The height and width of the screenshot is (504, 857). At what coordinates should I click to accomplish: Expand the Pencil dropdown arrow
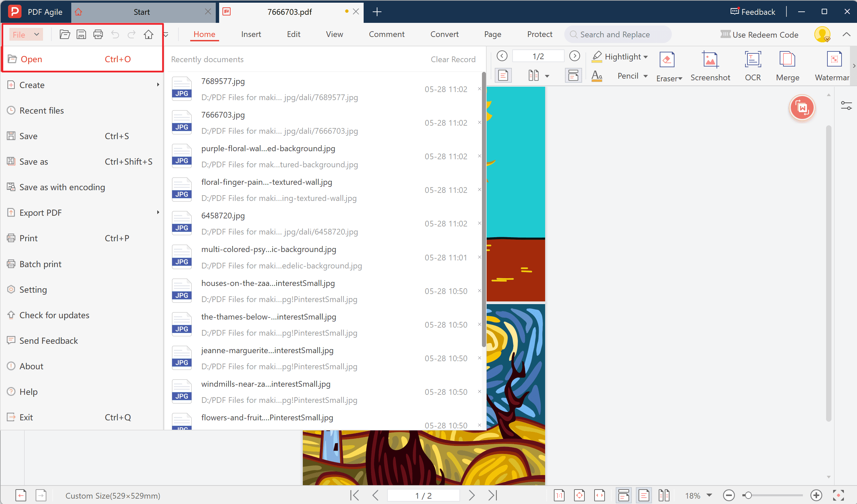[x=646, y=76]
